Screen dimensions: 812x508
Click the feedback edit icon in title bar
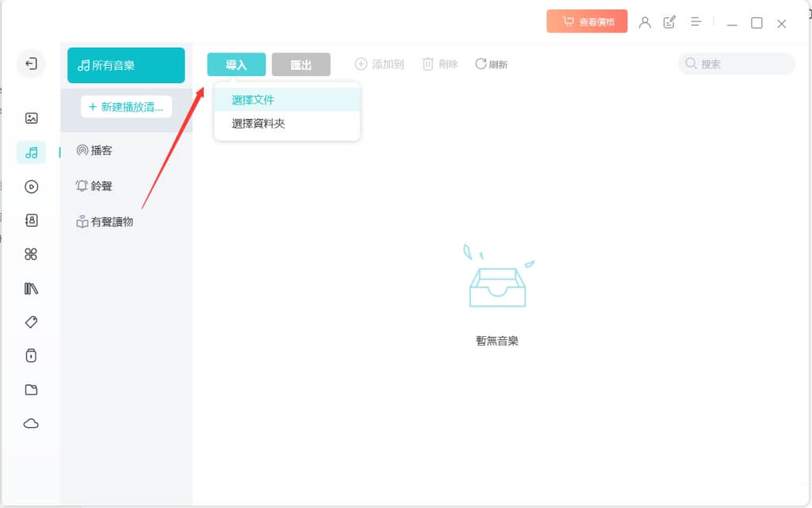click(669, 22)
